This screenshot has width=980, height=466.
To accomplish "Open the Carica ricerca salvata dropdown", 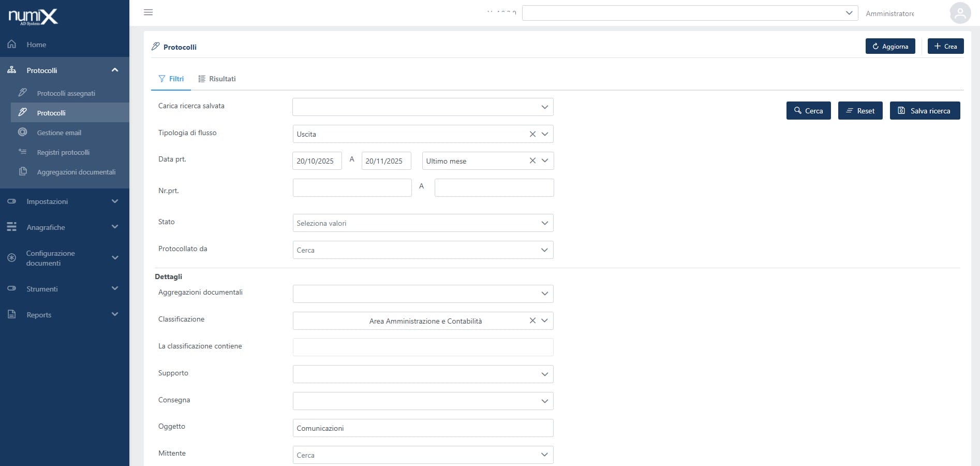I will pyautogui.click(x=422, y=107).
